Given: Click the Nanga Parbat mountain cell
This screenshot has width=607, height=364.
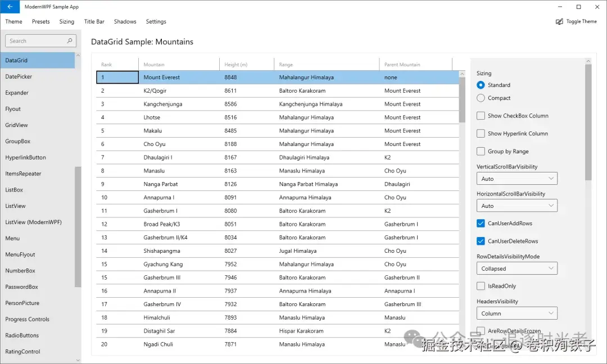Looking at the screenshot, I should point(179,184).
